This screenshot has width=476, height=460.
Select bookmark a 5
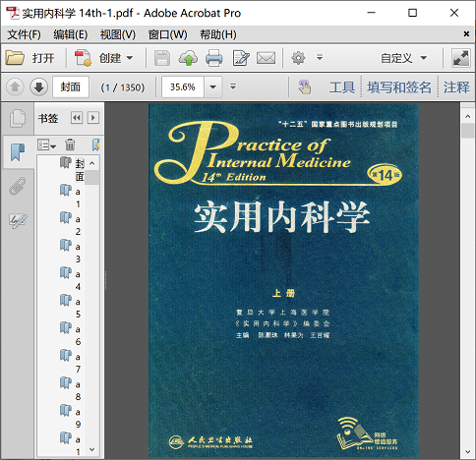pyautogui.click(x=78, y=308)
